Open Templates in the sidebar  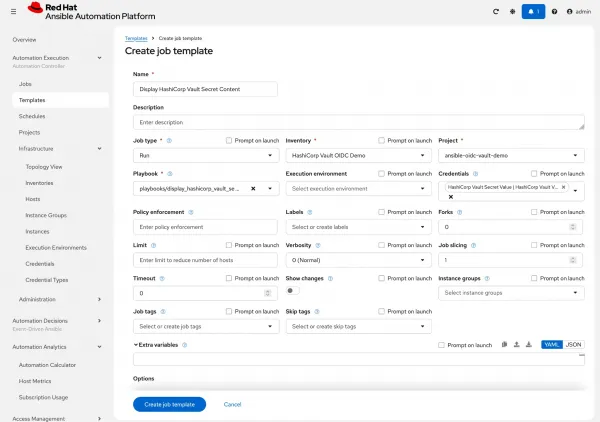coord(60,100)
